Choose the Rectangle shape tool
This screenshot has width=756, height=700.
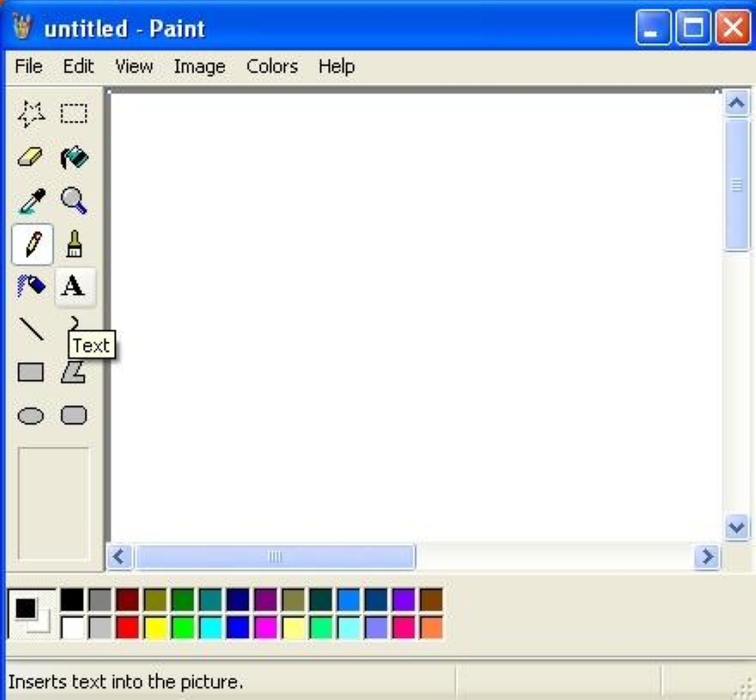coord(31,372)
